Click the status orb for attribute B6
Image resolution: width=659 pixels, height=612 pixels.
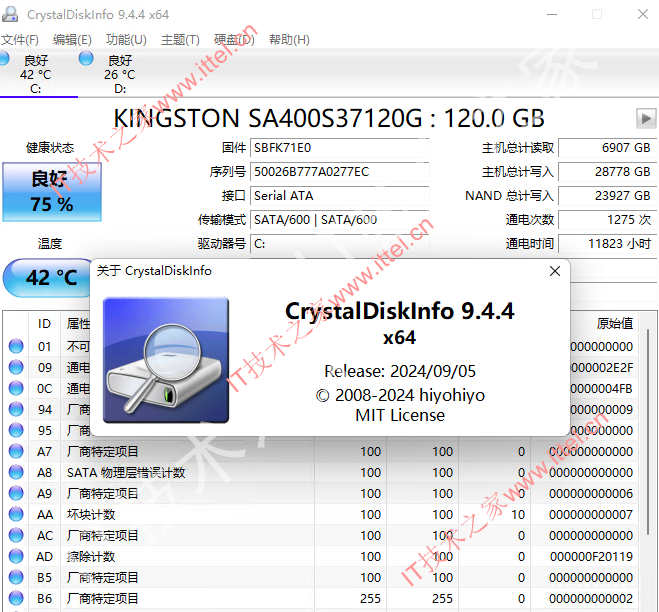(x=16, y=598)
